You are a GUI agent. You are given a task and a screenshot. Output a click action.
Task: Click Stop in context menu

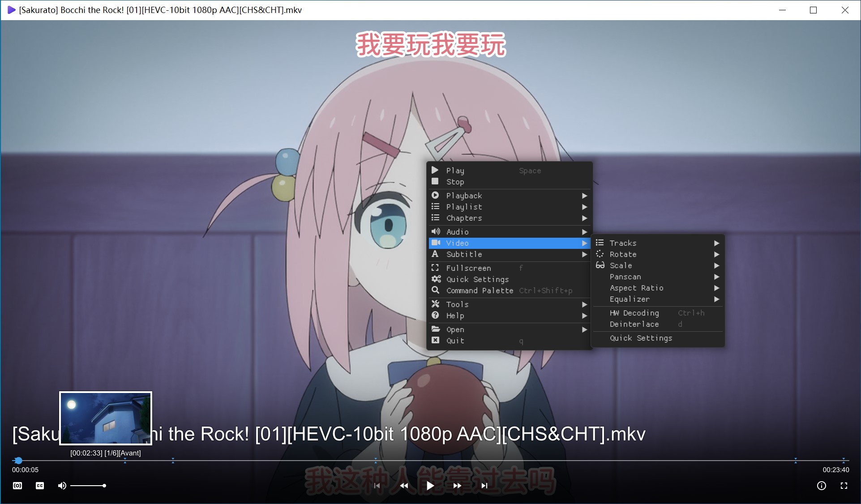[455, 182]
